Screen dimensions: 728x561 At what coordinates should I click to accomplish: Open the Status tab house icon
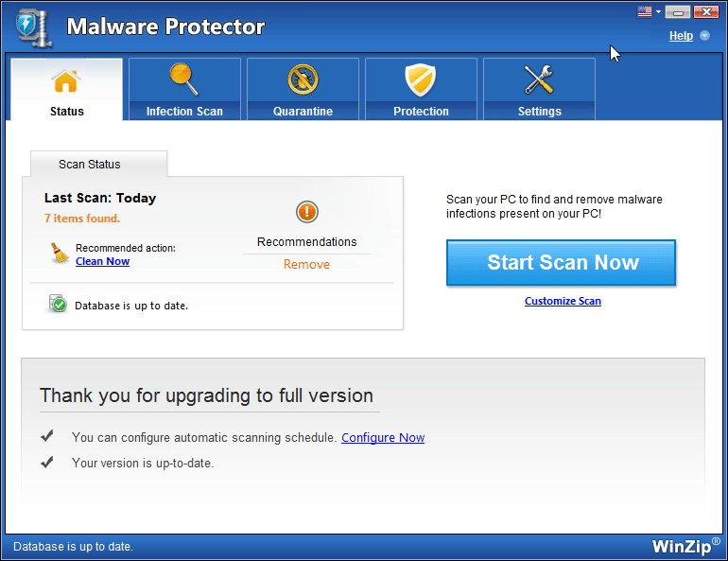tap(65, 82)
